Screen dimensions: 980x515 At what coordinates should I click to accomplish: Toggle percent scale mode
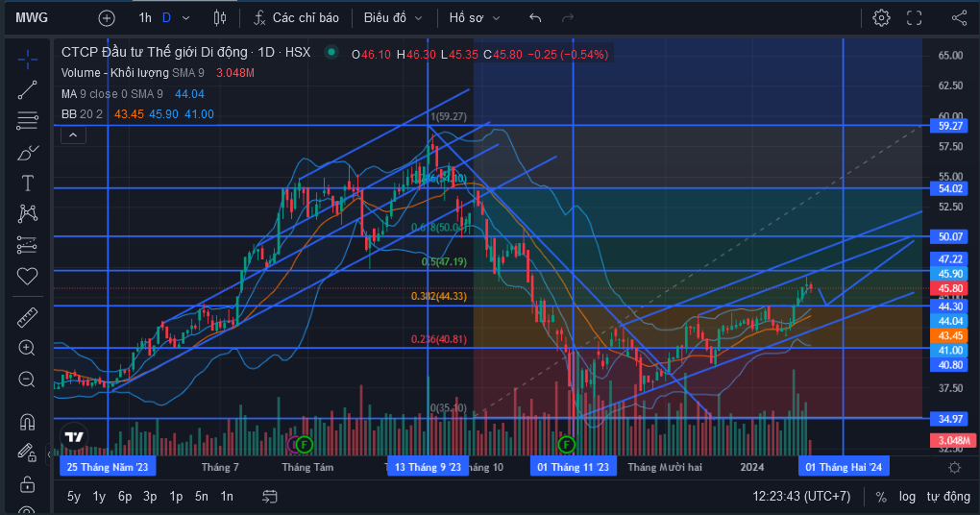point(881,496)
